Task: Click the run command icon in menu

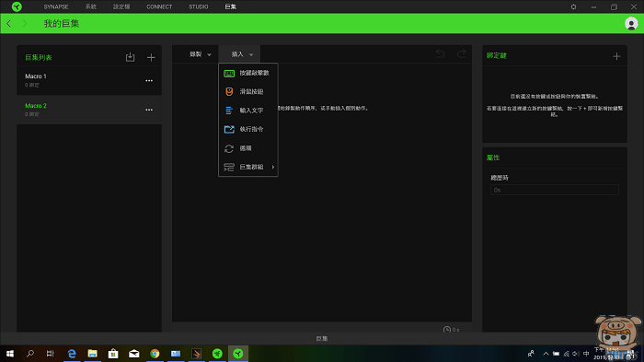Action: click(229, 129)
